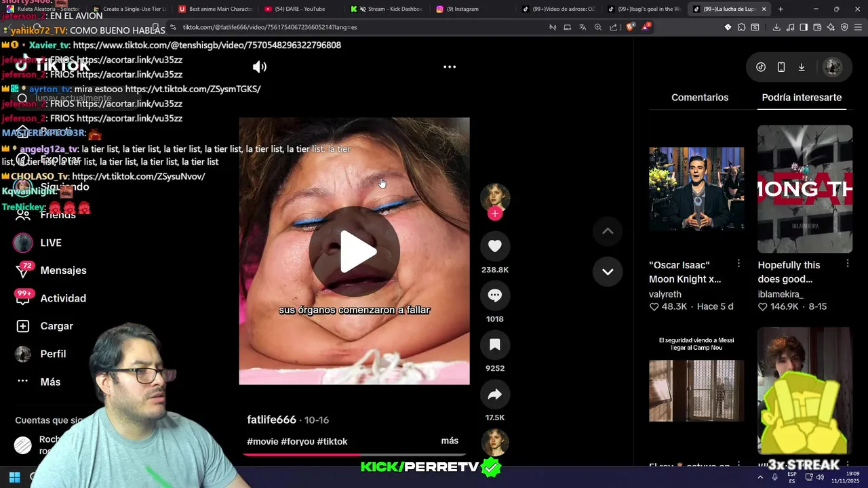Open the browser downloads icon
The width and height of the screenshot is (868, 488).
pos(776,27)
